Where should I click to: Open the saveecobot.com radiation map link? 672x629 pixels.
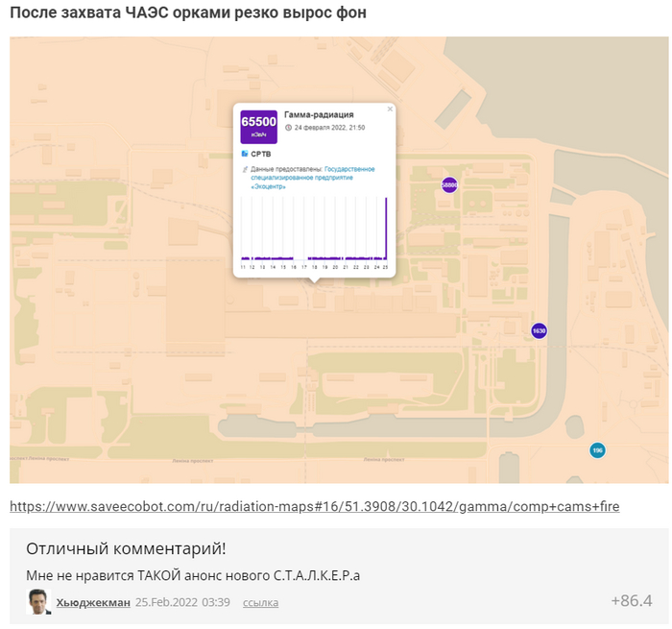click(x=314, y=506)
